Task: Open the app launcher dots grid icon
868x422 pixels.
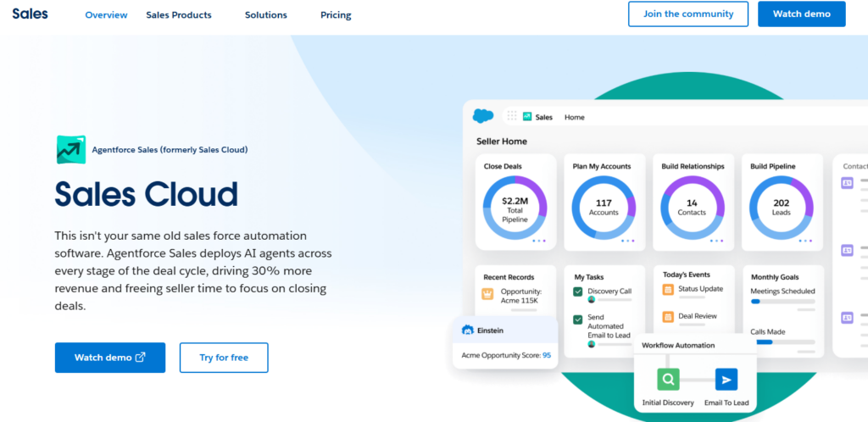Action: tap(512, 116)
